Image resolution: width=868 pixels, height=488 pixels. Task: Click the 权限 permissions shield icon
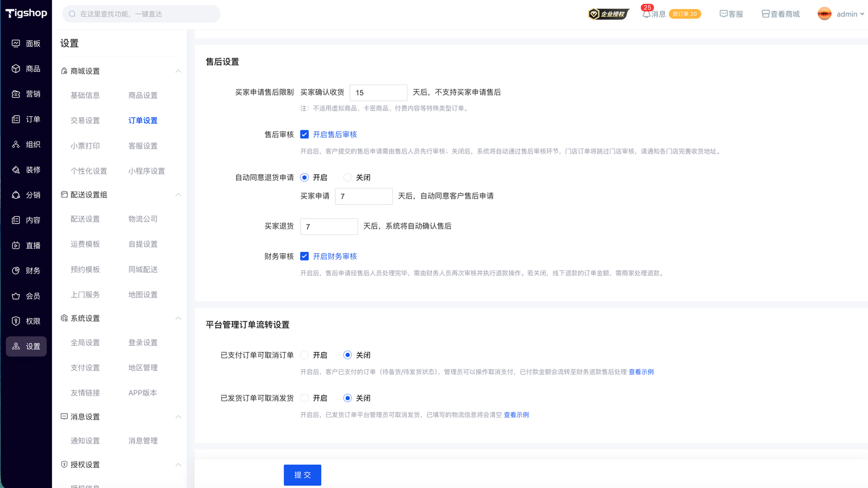pos(16,321)
